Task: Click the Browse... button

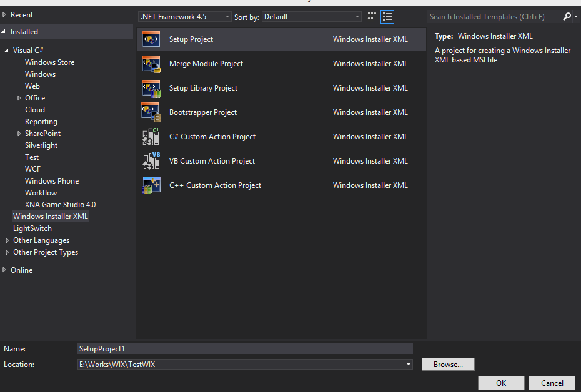Action: coord(448,365)
